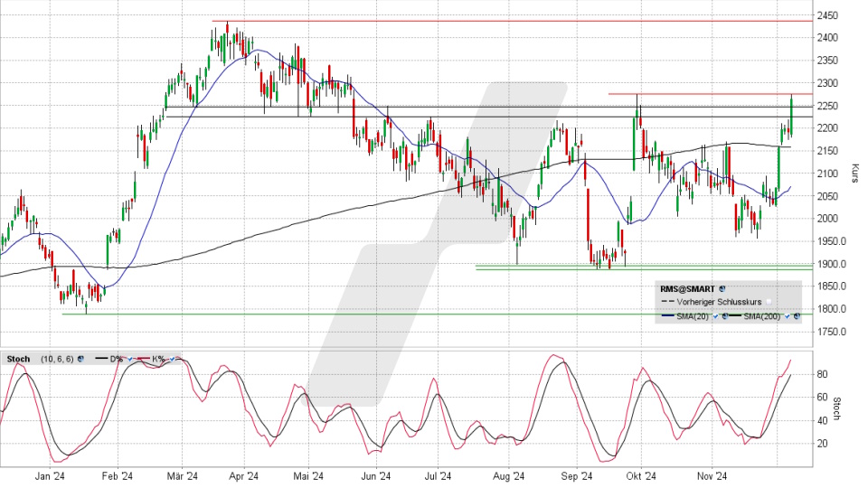The height and width of the screenshot is (488, 868).
Task: Click the red K% line swatch
Action: [143, 359]
